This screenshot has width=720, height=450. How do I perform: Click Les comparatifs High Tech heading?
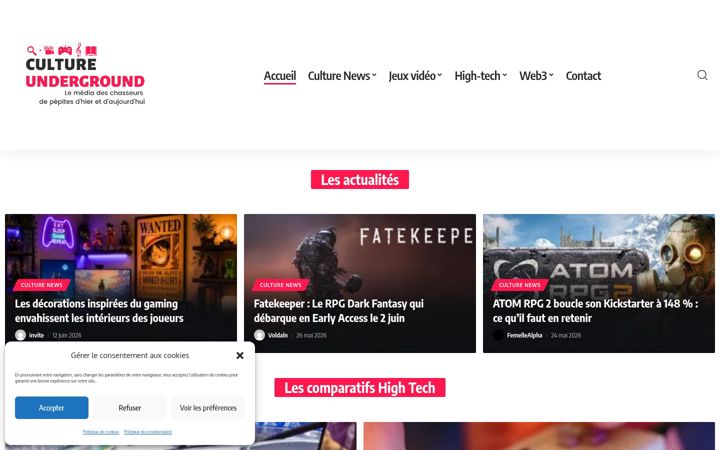point(360,388)
